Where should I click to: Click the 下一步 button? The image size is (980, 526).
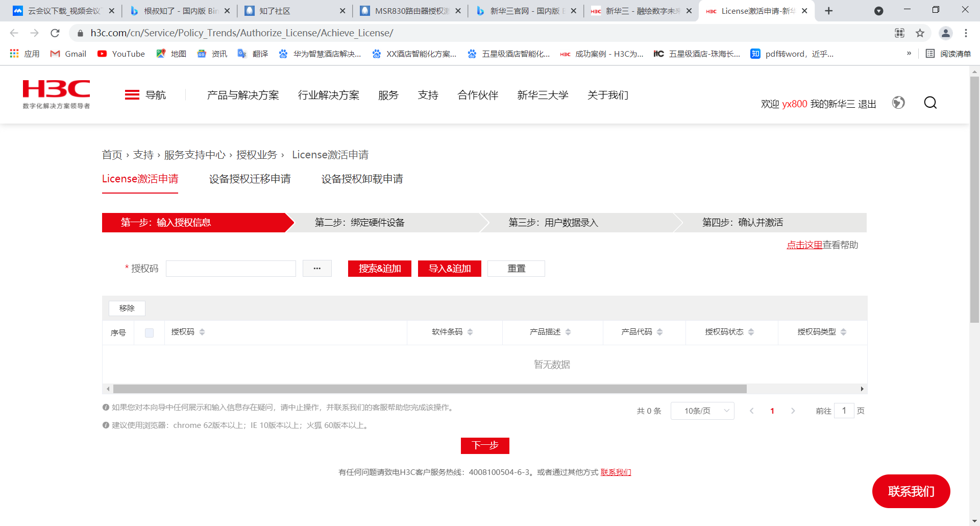[485, 446]
